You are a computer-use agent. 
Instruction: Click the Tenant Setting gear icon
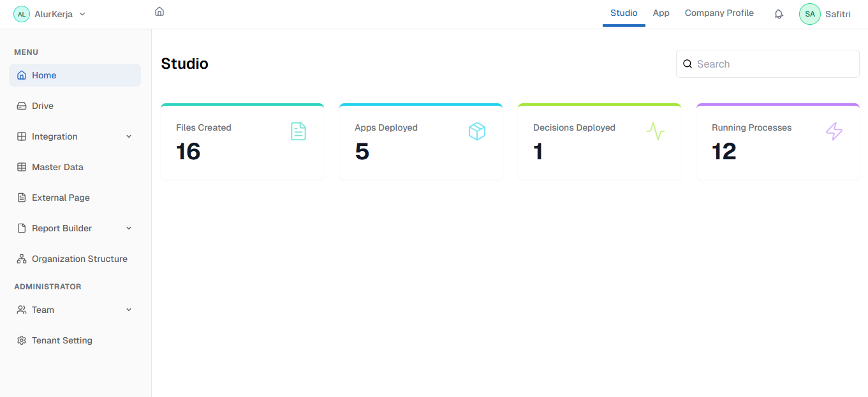point(22,340)
